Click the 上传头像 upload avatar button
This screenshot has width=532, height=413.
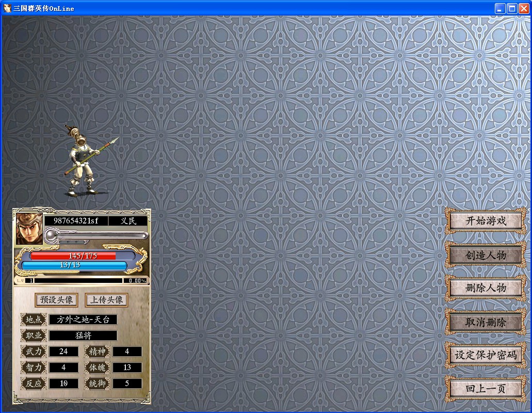pos(106,300)
